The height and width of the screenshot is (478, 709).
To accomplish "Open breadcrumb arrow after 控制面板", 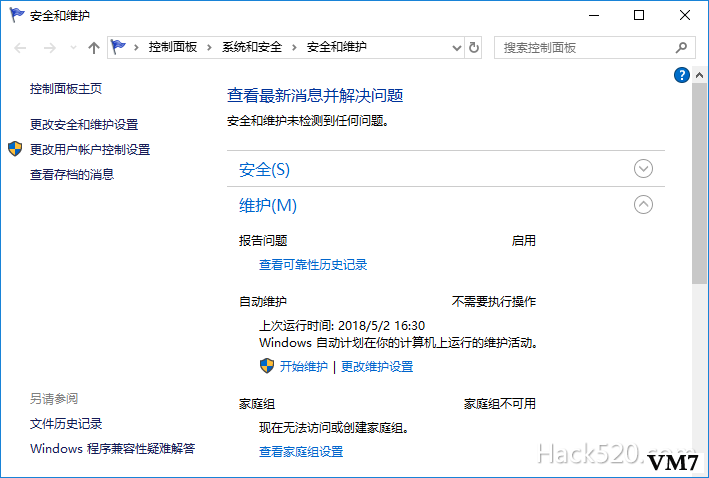I will pos(209,47).
